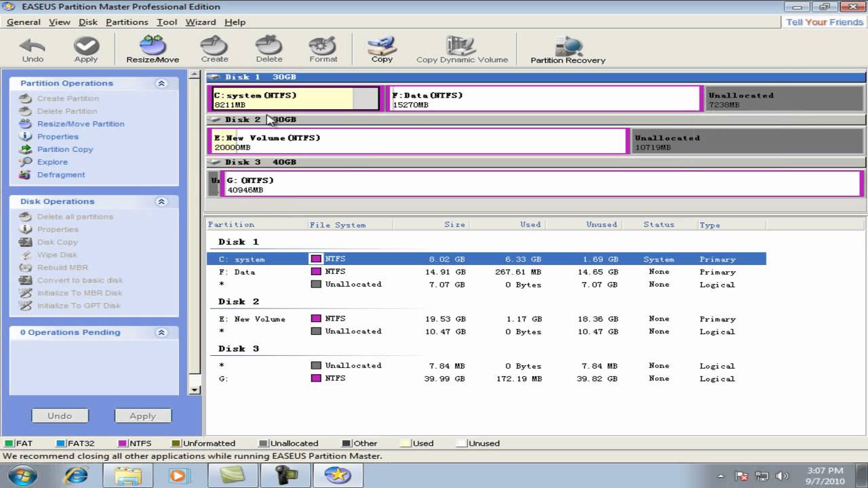Select F: Data row in list
Screen dimensions: 868x488
pyautogui.click(x=486, y=272)
